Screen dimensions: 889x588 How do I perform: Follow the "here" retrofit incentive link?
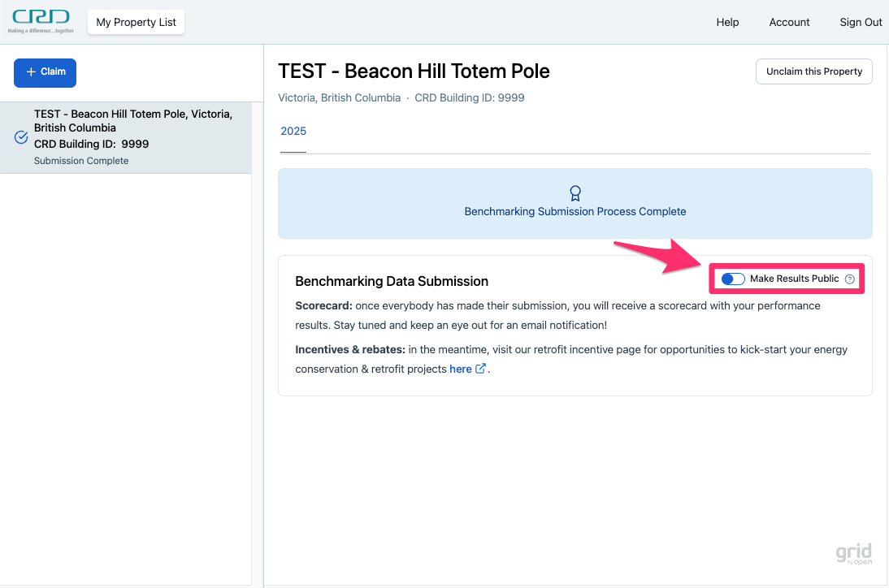point(460,369)
